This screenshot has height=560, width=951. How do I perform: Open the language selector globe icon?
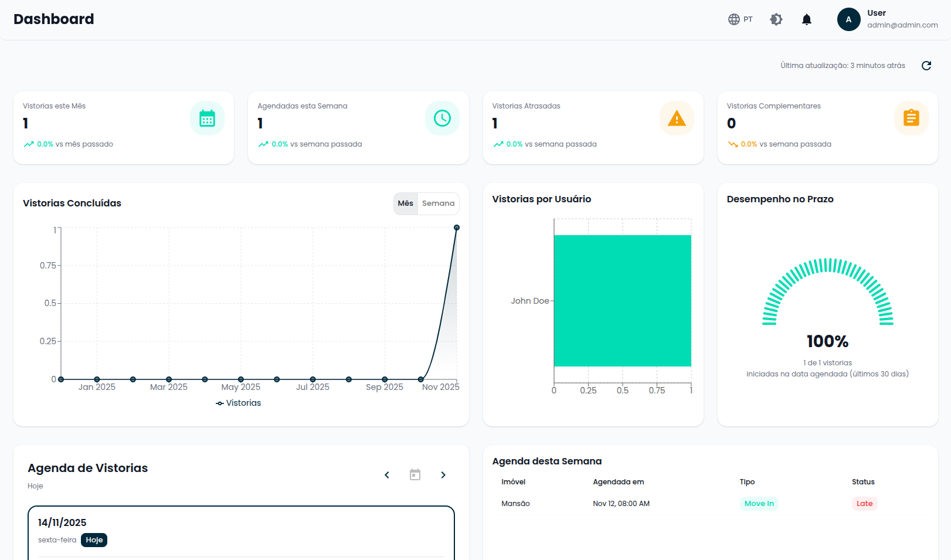[x=733, y=19]
